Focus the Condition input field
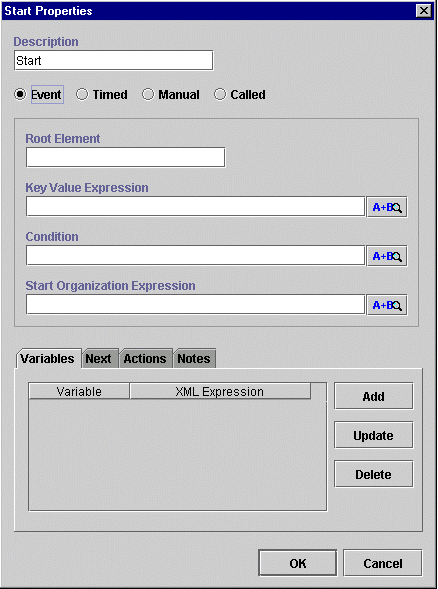The width and height of the screenshot is (438, 589). [x=195, y=255]
